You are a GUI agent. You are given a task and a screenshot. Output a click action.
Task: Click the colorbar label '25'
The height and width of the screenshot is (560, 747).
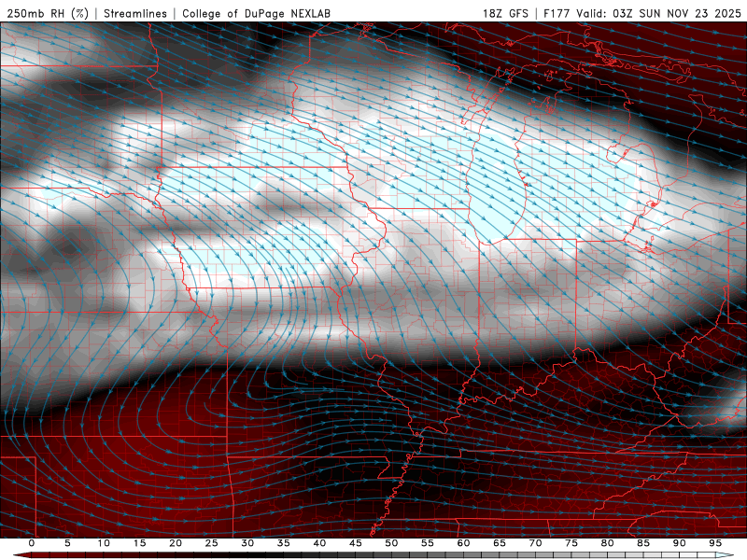212,543
